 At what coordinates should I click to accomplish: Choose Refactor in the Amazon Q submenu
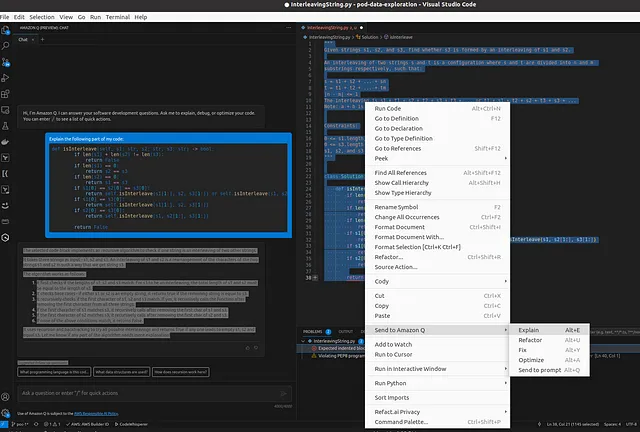coord(549,340)
